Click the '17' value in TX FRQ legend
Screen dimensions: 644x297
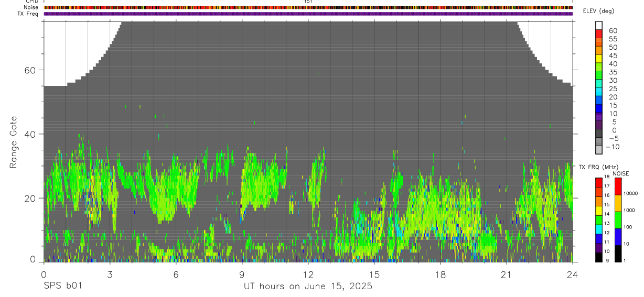(x=606, y=186)
